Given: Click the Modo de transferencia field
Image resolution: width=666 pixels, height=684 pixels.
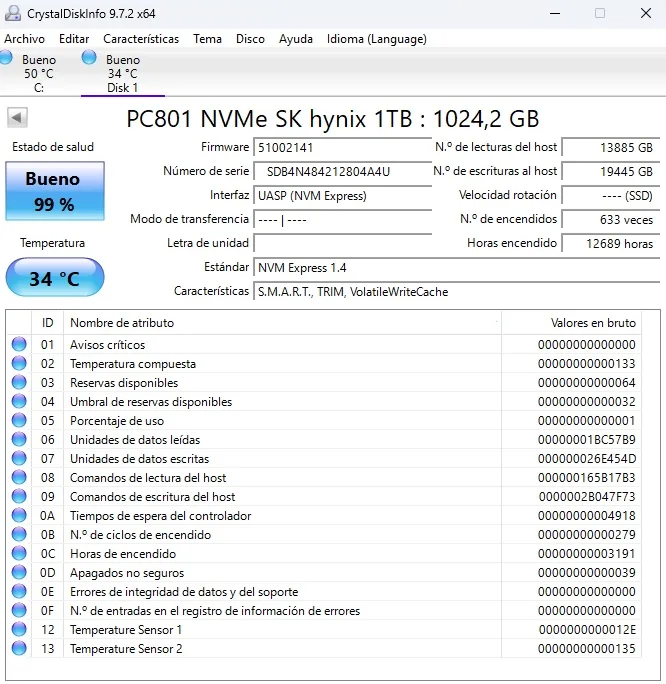Looking at the screenshot, I should pos(342,219).
